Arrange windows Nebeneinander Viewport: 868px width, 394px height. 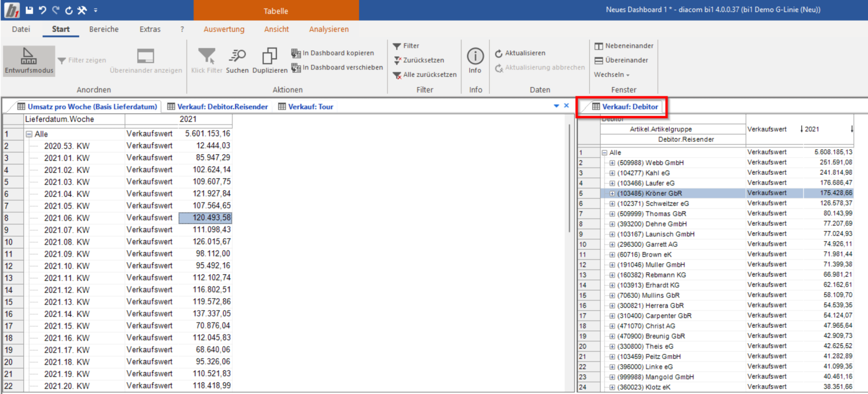pos(624,46)
